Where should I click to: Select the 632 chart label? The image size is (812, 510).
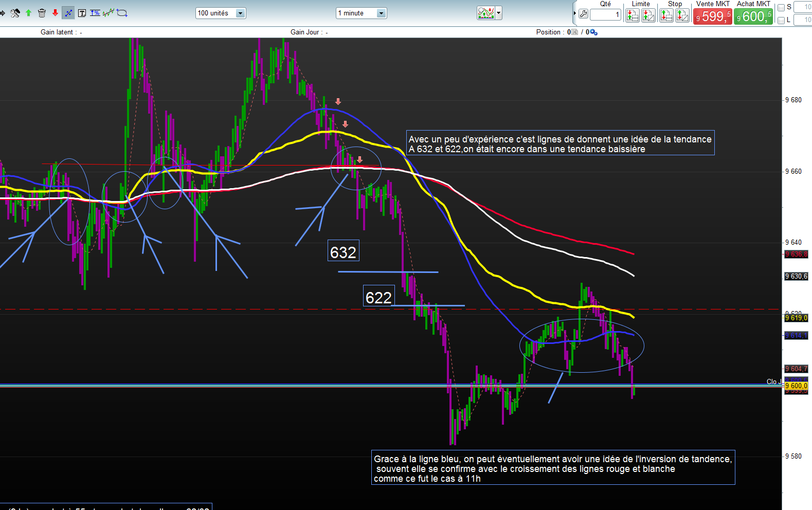(344, 251)
